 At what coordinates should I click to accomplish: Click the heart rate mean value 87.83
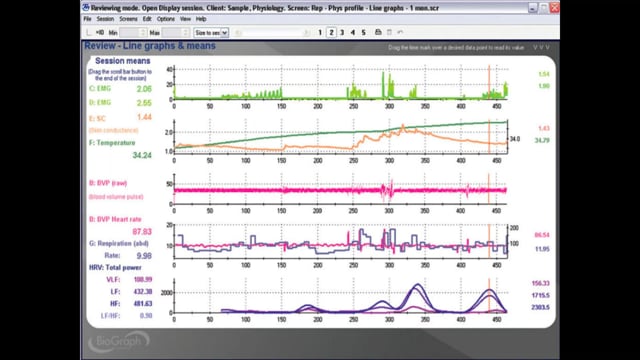[142, 232]
